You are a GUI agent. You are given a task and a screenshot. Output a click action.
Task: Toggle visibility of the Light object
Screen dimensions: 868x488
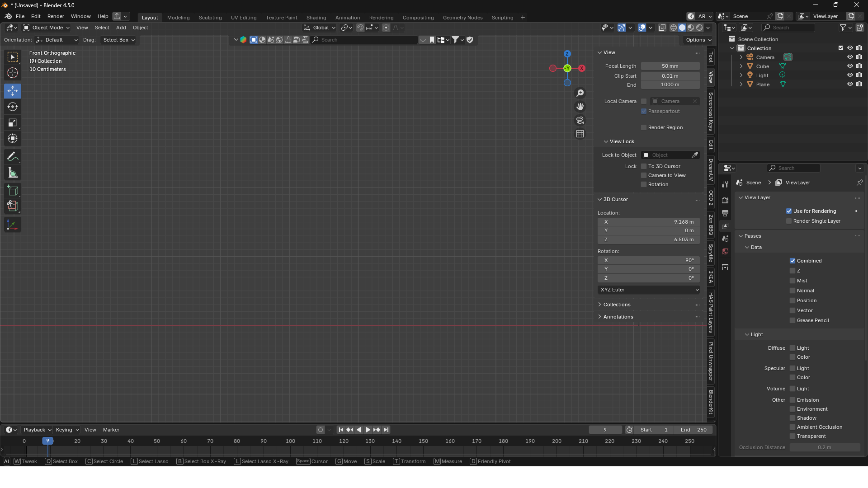coord(850,75)
